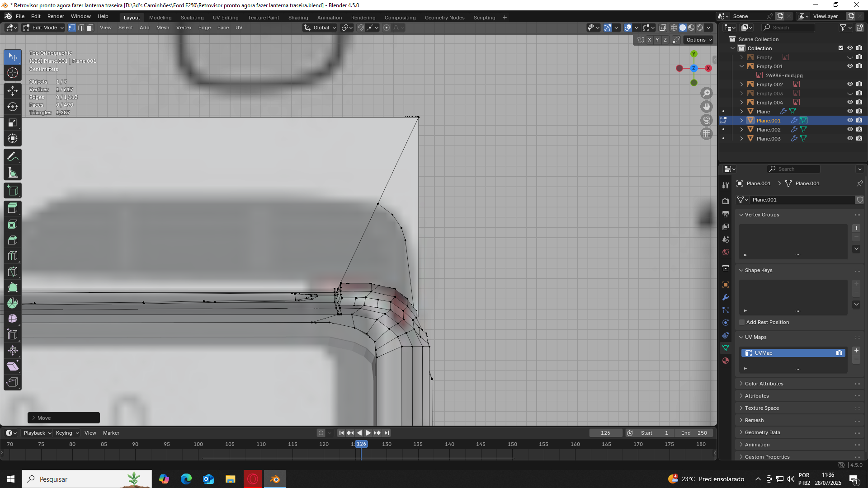Click the Knife tool icon

pyautogui.click(x=13, y=272)
